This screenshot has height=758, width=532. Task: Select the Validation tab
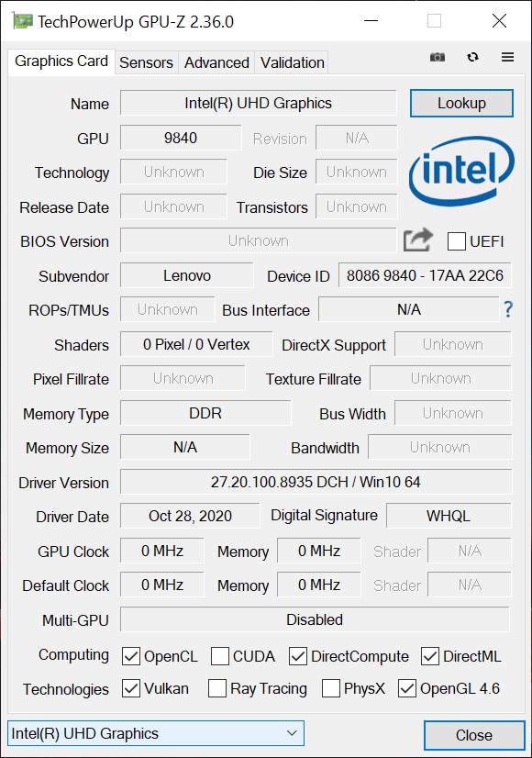click(x=291, y=62)
